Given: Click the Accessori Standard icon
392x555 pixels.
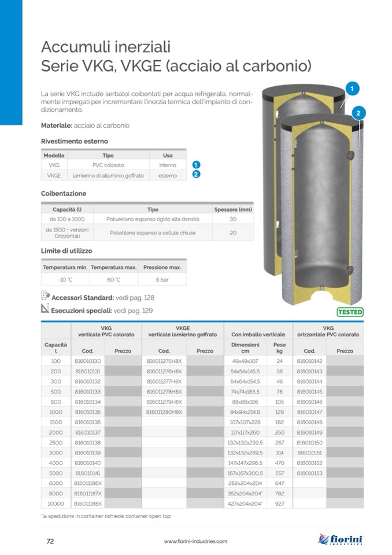Looking at the screenshot, I should click(x=46, y=296).
